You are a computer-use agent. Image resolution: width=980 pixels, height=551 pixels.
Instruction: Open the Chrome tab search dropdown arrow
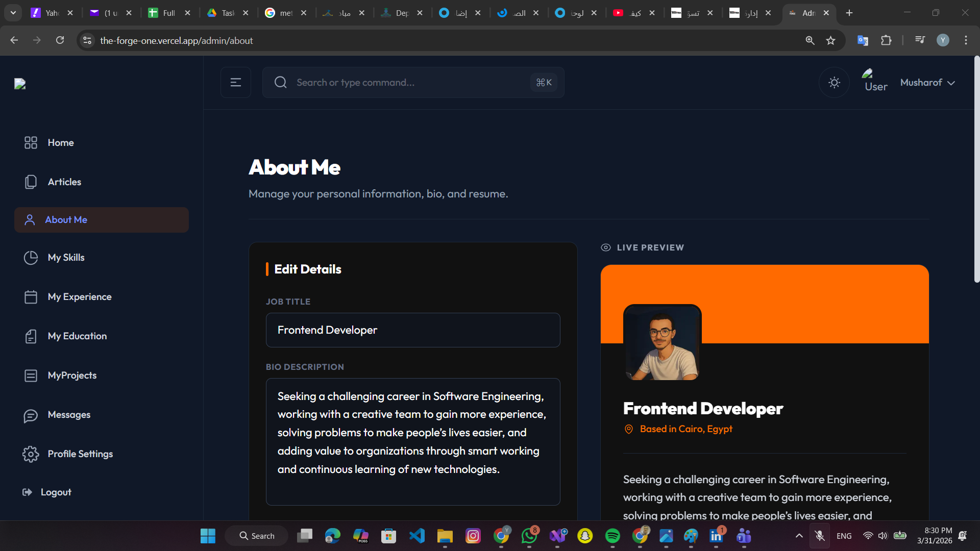click(13, 13)
